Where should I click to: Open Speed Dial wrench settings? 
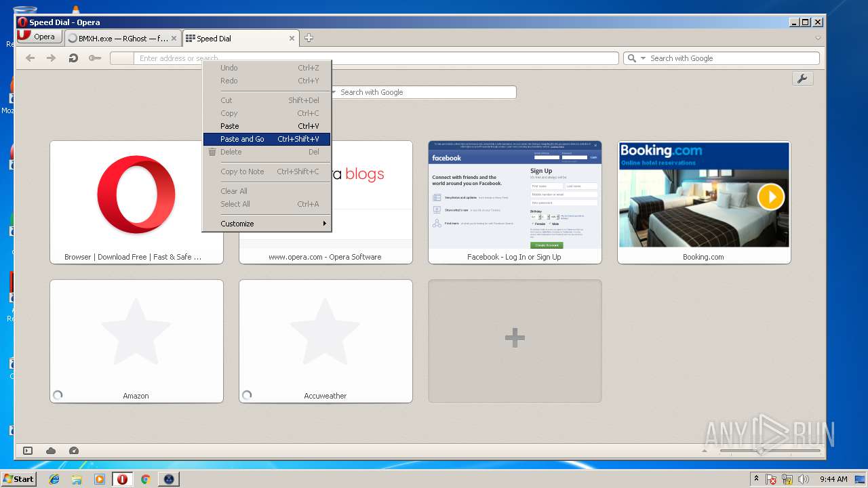pyautogui.click(x=802, y=79)
